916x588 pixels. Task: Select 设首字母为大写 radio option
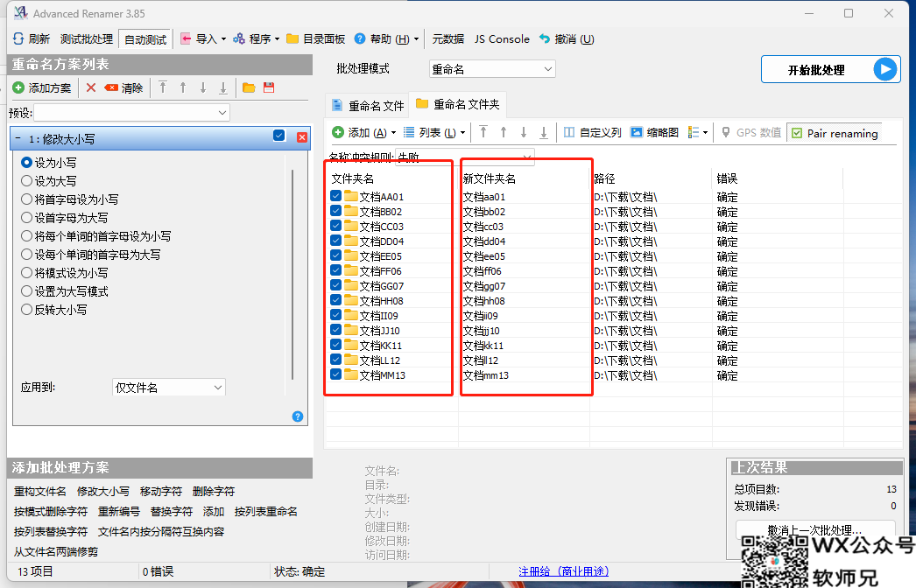click(x=26, y=218)
